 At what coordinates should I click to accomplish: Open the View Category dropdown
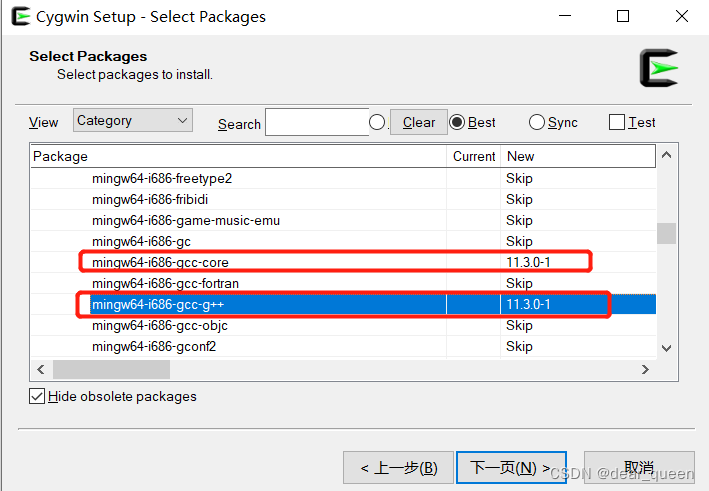133,120
